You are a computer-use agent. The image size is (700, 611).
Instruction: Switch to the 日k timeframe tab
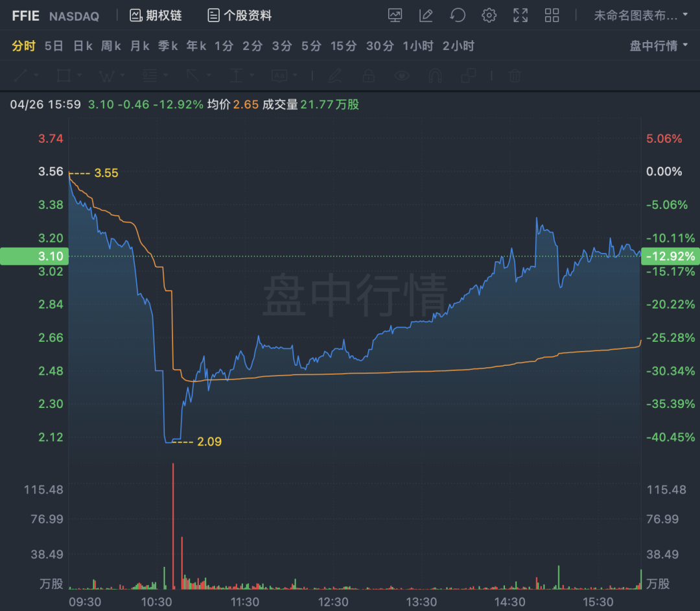click(x=82, y=45)
